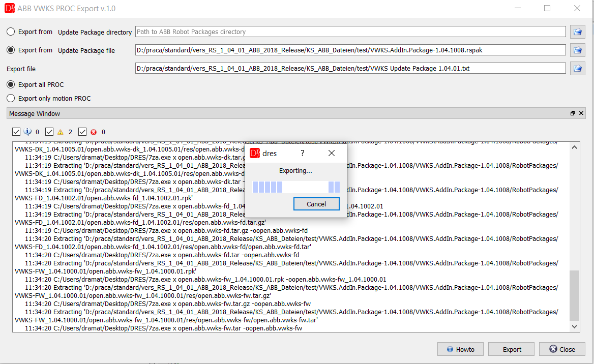
Task: Close the dres exporting dialog
Action: tap(332, 153)
